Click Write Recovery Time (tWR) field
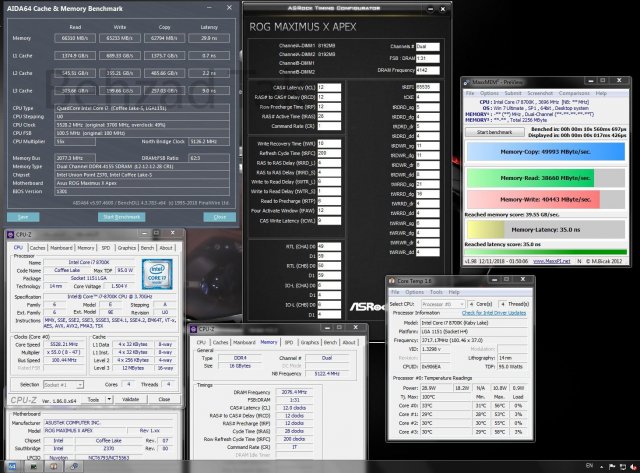640x473 pixels. tap(329, 144)
